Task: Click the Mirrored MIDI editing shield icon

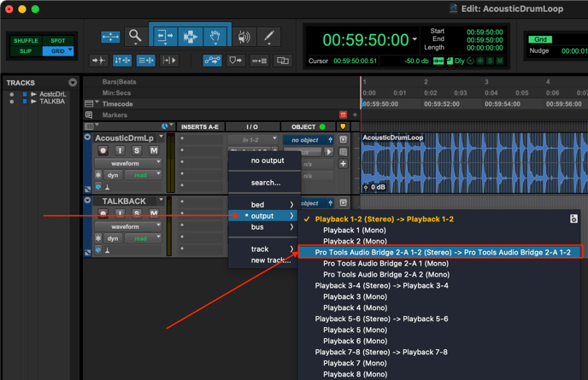Action: point(236,61)
